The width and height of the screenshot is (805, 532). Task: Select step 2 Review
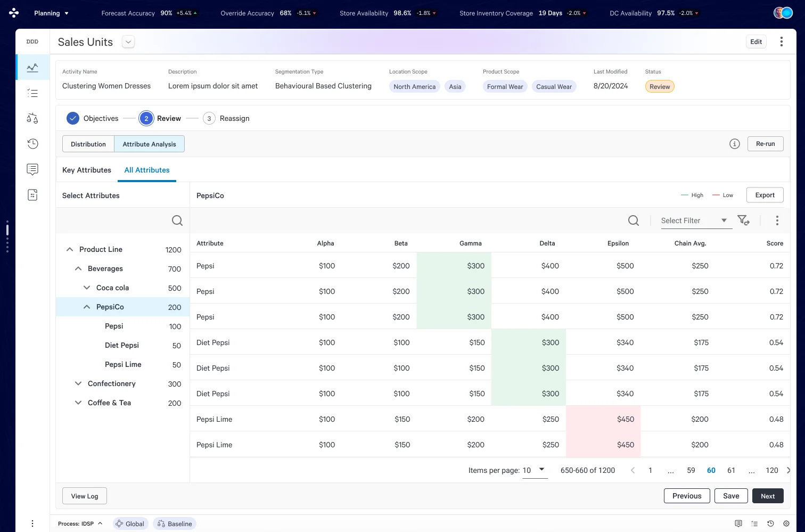tap(160, 118)
